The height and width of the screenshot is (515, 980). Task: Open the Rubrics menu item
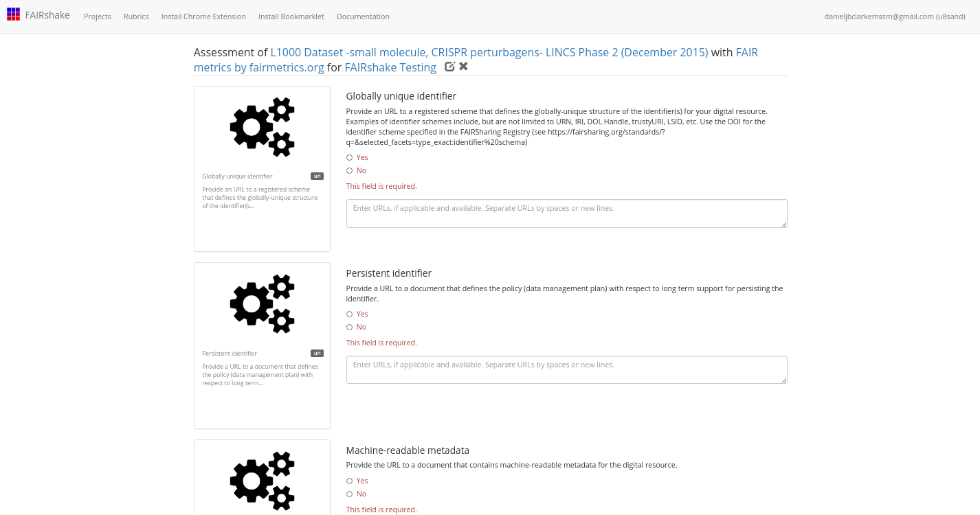click(136, 16)
